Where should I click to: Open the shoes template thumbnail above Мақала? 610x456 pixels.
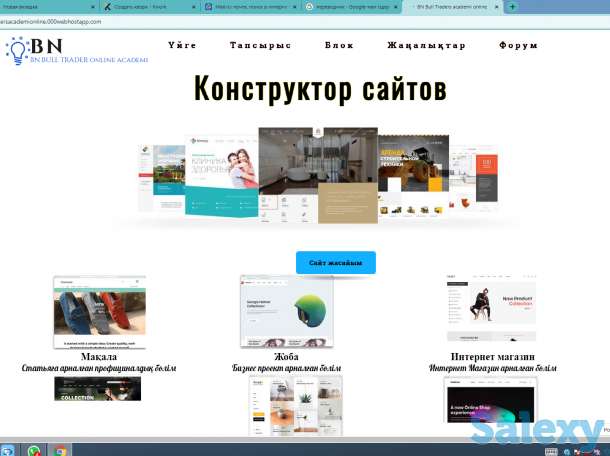(x=100, y=312)
